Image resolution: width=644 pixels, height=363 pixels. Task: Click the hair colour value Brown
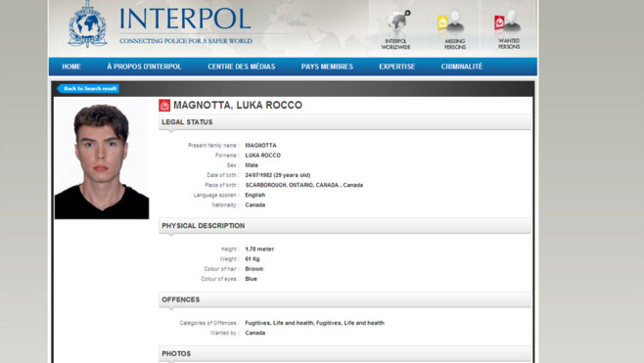[254, 269]
